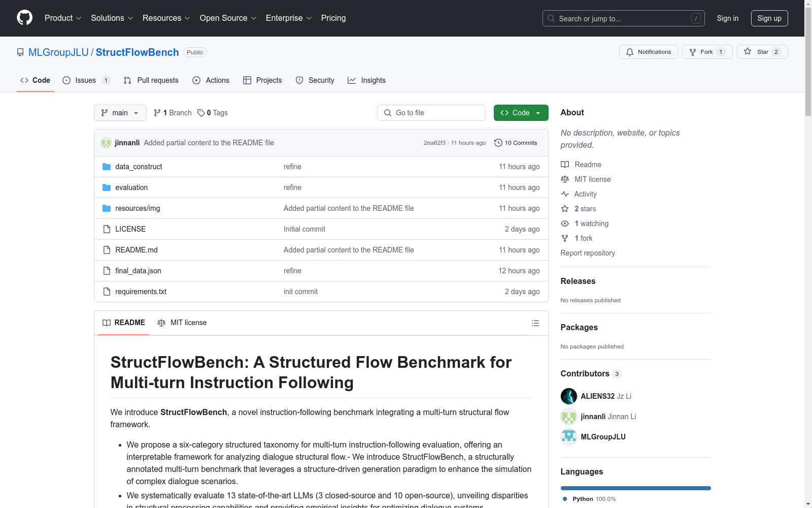Open the Actions tab
Viewport: 812px width, 508px height.
click(211, 80)
